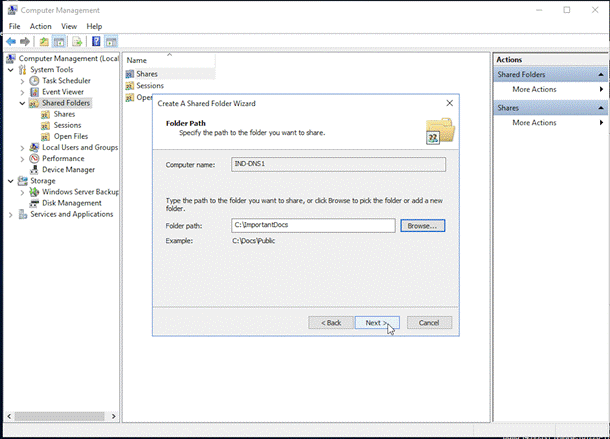The width and height of the screenshot is (610, 439).
Task: Select Disk Management in the tree
Action: tap(72, 203)
